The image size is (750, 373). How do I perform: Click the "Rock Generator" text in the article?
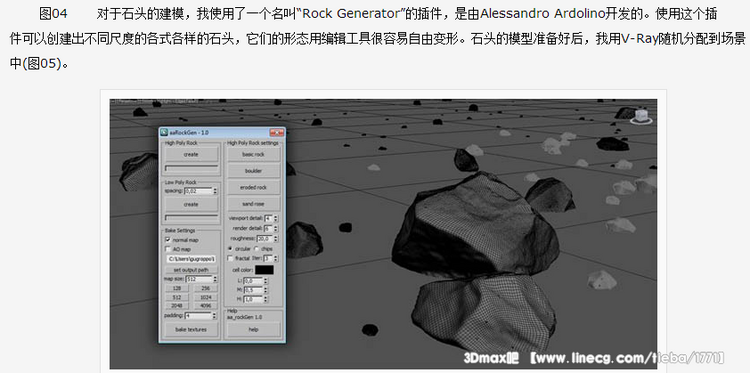click(x=351, y=14)
